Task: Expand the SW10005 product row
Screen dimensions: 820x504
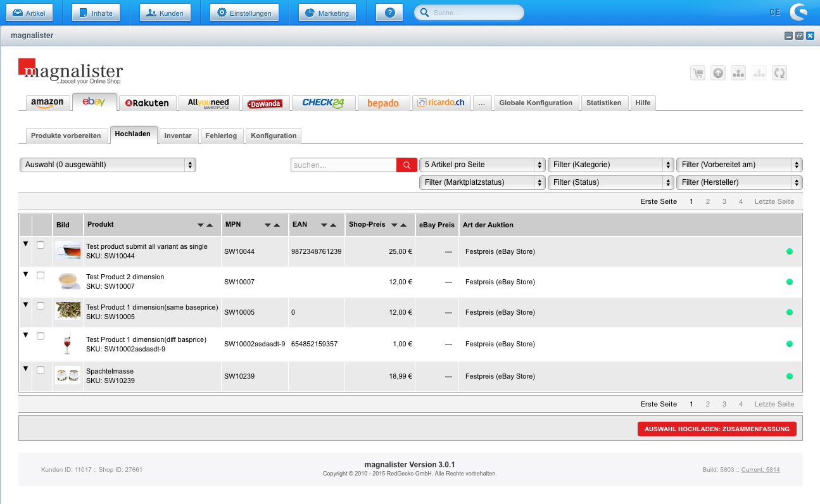Action: click(26, 305)
